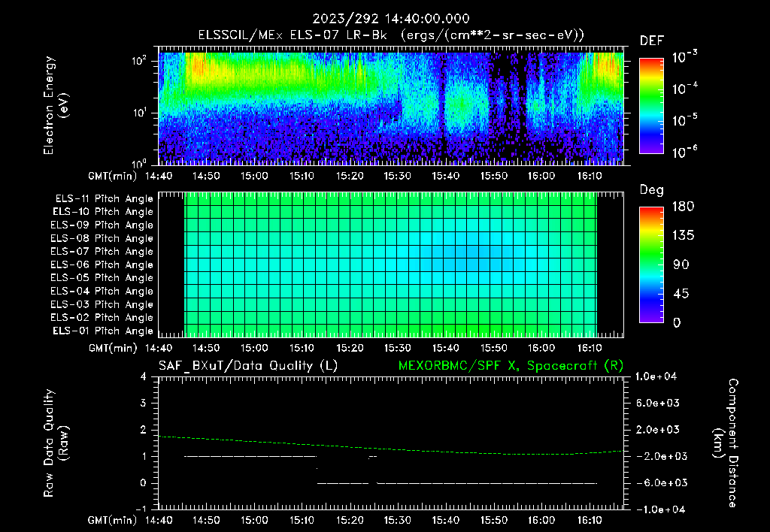Click the quality value 3 on the left axis
The image size is (770, 532).
pos(144,404)
